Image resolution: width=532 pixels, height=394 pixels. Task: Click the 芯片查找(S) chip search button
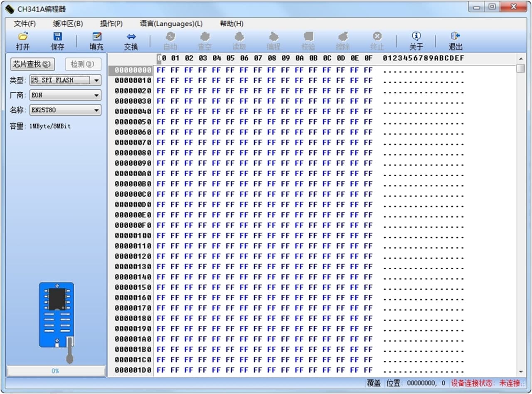coord(32,64)
